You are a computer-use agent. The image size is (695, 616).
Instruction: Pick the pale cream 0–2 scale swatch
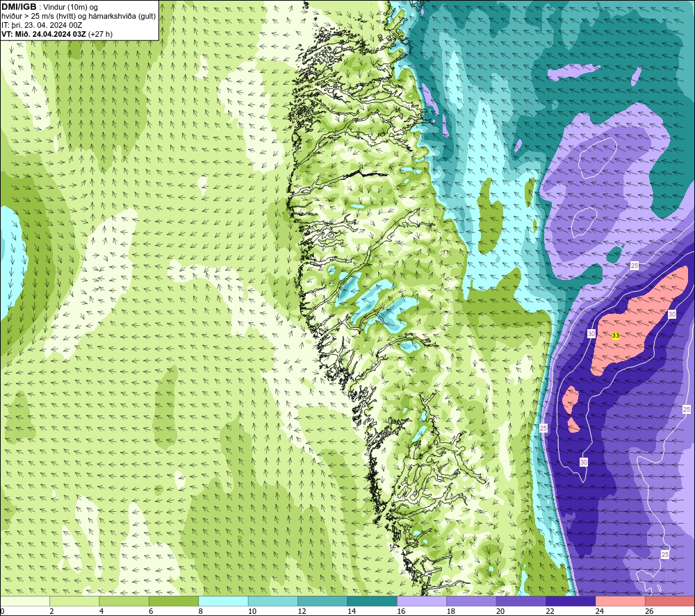point(25,601)
